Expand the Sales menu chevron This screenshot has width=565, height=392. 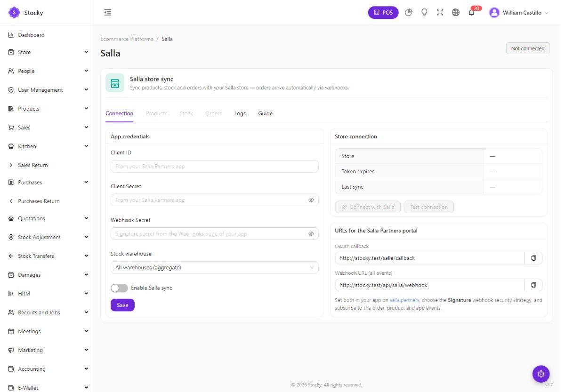click(x=86, y=128)
